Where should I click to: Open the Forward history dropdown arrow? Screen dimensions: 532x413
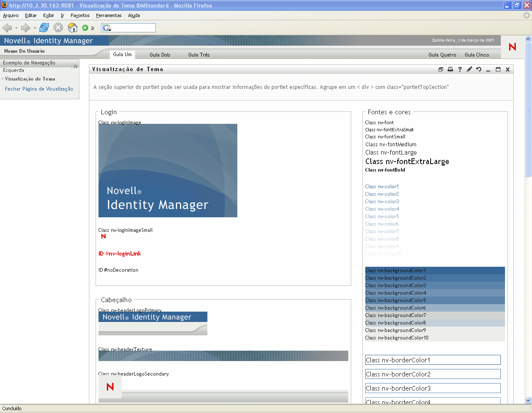pyautogui.click(x=35, y=28)
